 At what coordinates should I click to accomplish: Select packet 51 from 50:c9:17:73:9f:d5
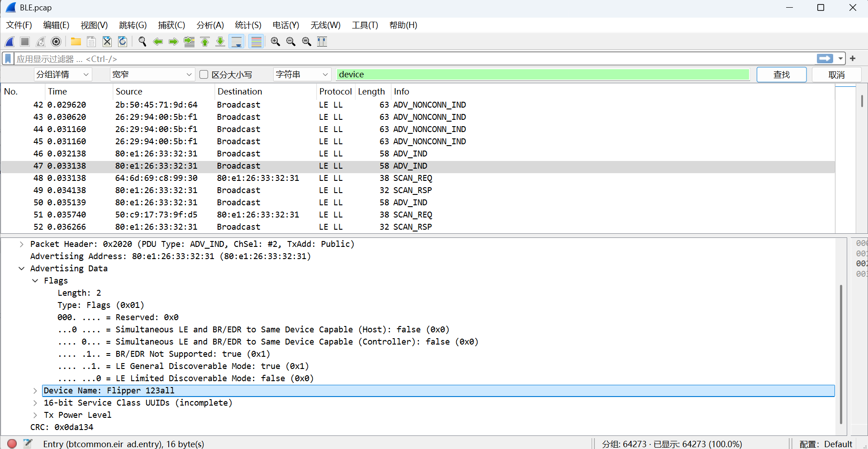[418, 215]
